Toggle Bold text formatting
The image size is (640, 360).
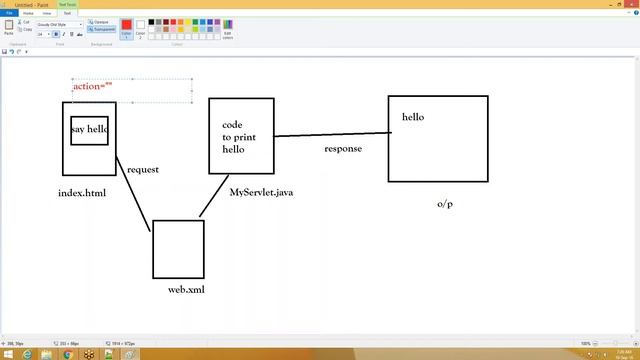click(56, 34)
